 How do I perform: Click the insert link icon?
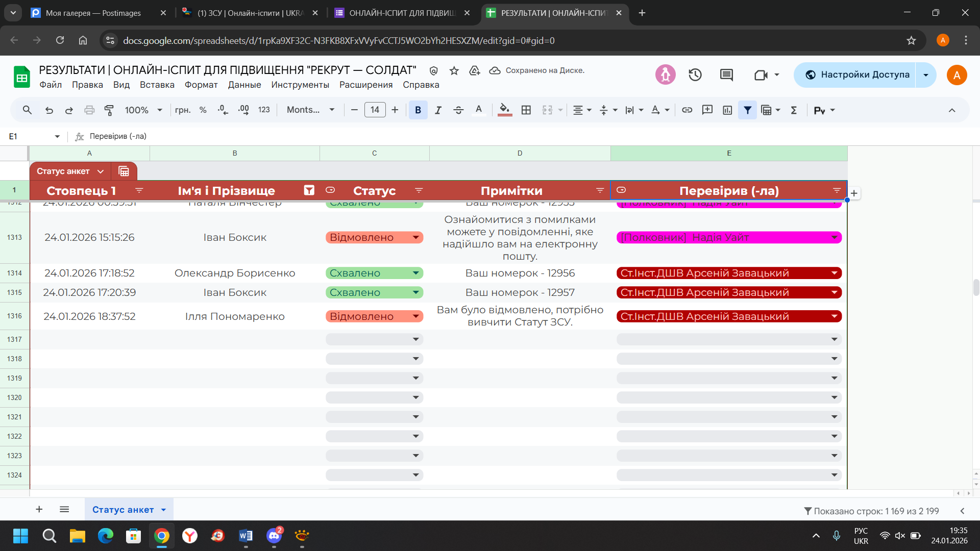(687, 110)
